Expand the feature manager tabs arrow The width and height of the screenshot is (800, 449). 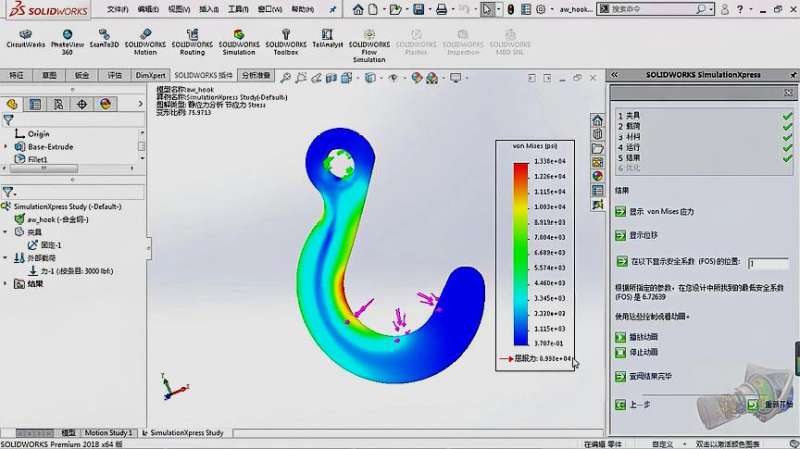click(140, 104)
